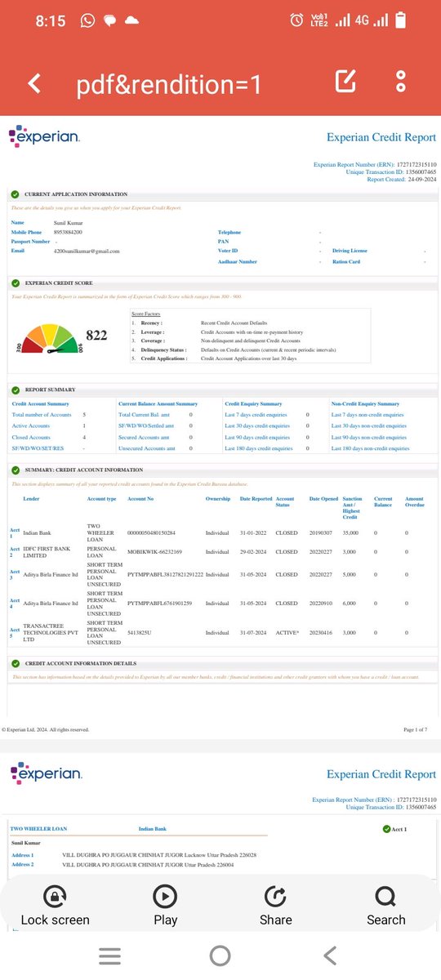Tap the Share icon

pyautogui.click(x=276, y=897)
